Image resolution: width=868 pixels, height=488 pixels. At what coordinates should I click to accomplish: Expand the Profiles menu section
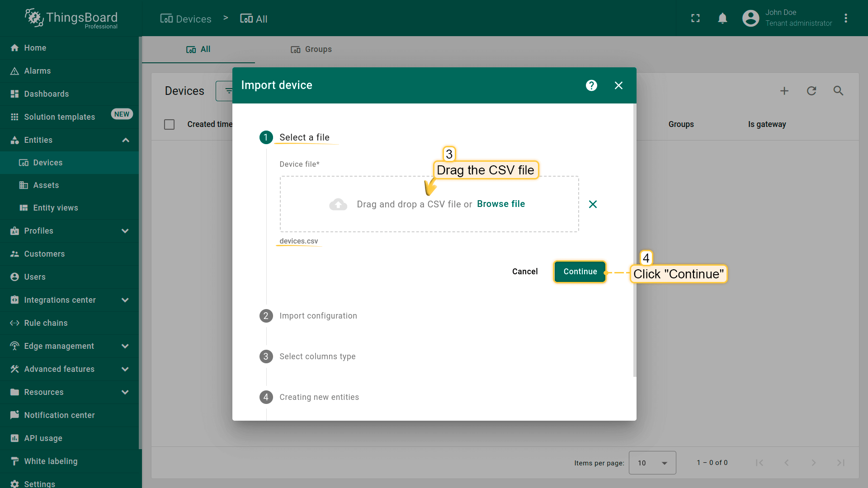125,231
